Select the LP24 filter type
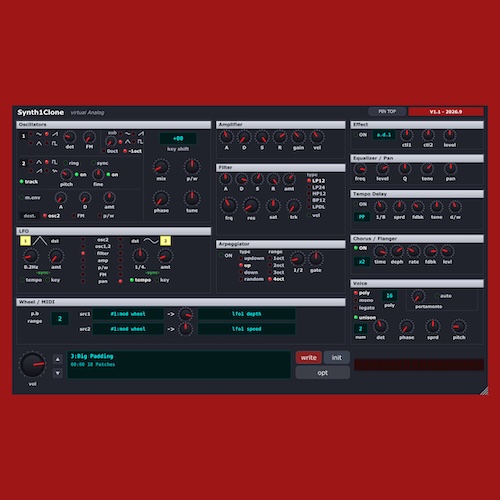Viewport: 500px width, 500px height. pos(316,187)
